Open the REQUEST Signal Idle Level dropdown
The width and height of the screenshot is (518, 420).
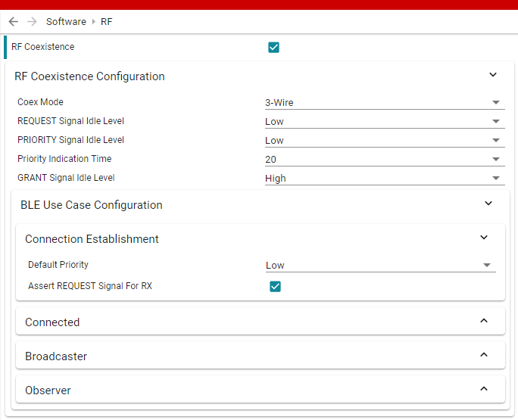(x=385, y=122)
